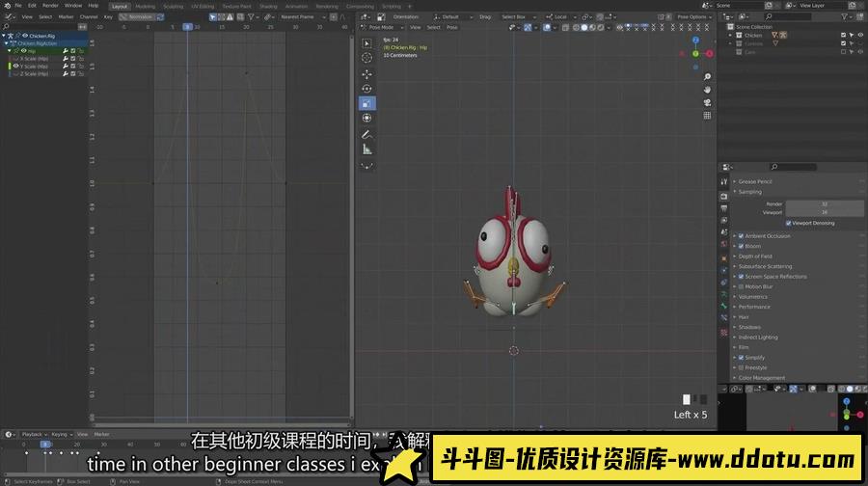This screenshot has width=868, height=486.
Task: Open the timeline Keying popover
Action: [x=62, y=435]
